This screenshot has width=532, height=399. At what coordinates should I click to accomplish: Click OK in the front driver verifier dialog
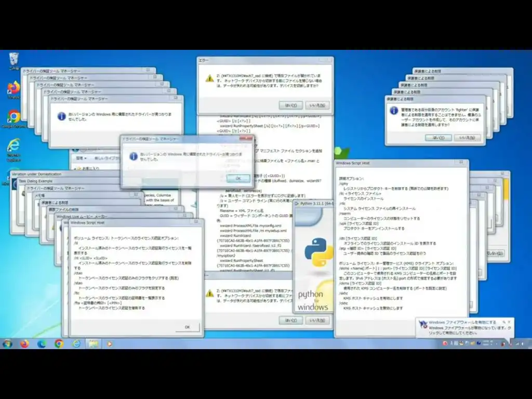click(238, 178)
